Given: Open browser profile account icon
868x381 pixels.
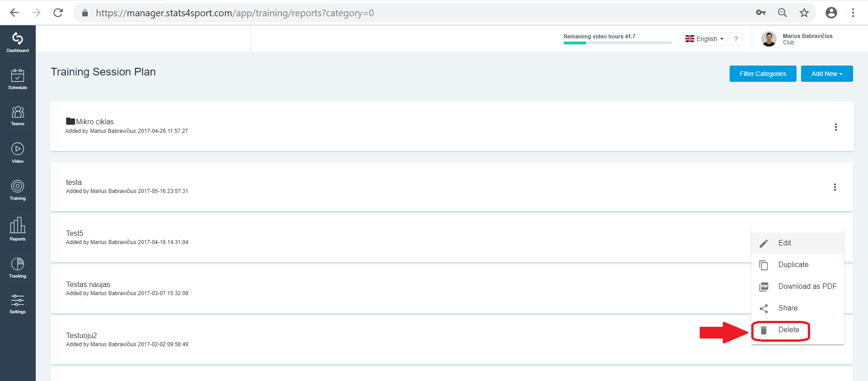Looking at the screenshot, I should (831, 13).
